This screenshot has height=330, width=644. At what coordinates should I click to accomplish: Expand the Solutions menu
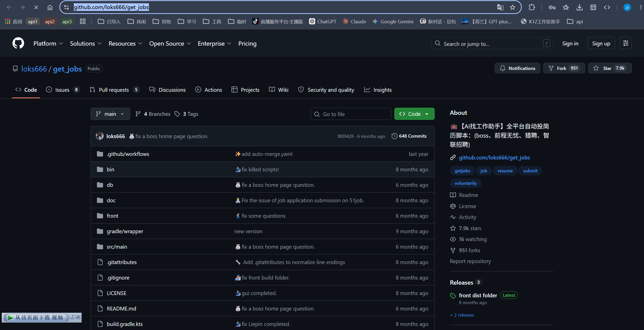(x=86, y=44)
